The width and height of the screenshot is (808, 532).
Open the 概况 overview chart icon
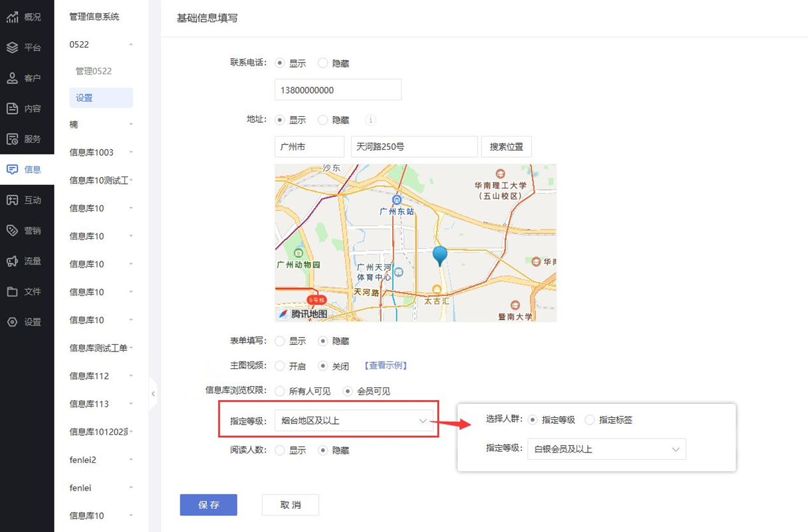12,17
